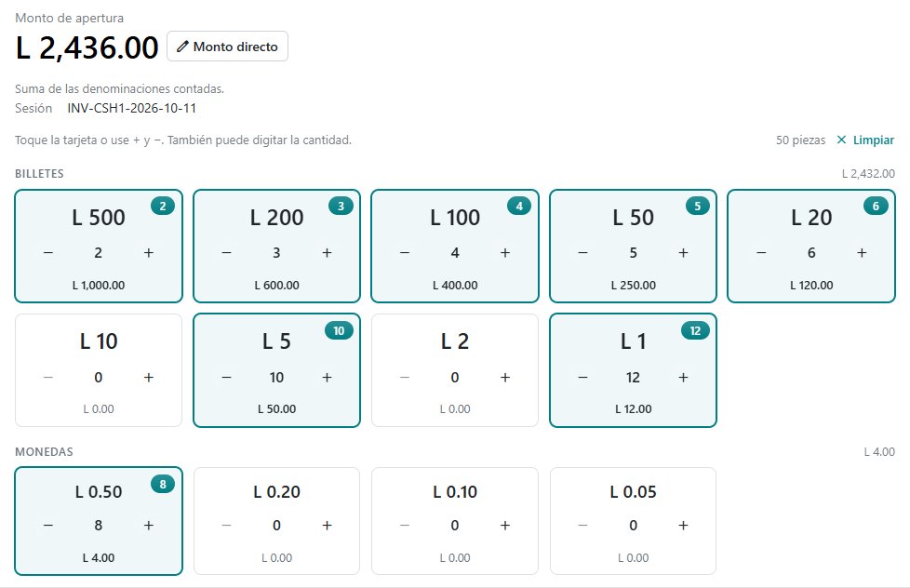Image resolution: width=910 pixels, height=588 pixels.
Task: Add one L 0.50 coin
Action: click(x=149, y=526)
